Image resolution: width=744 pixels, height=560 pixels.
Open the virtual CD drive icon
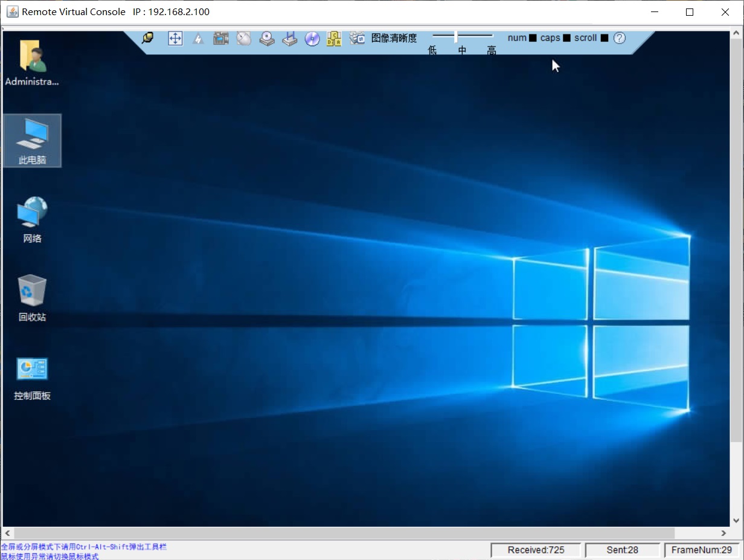[x=267, y=39]
